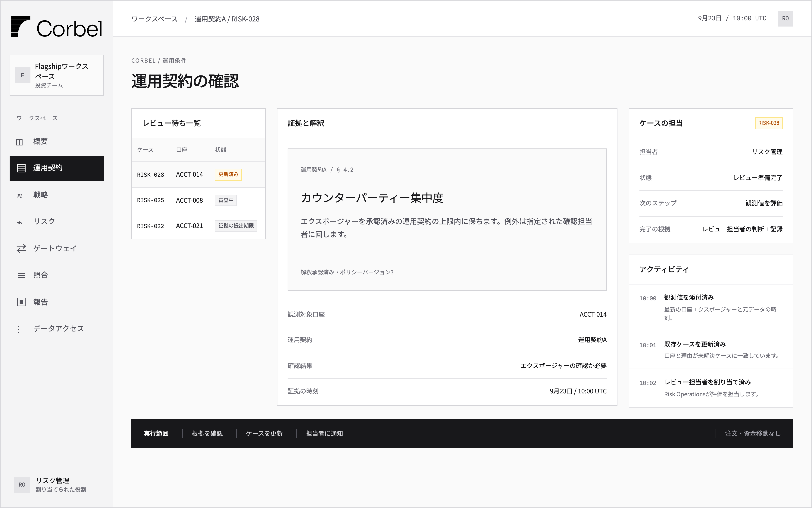
Task: Click the ワークスペース breadcrumb link
Action: click(154, 19)
